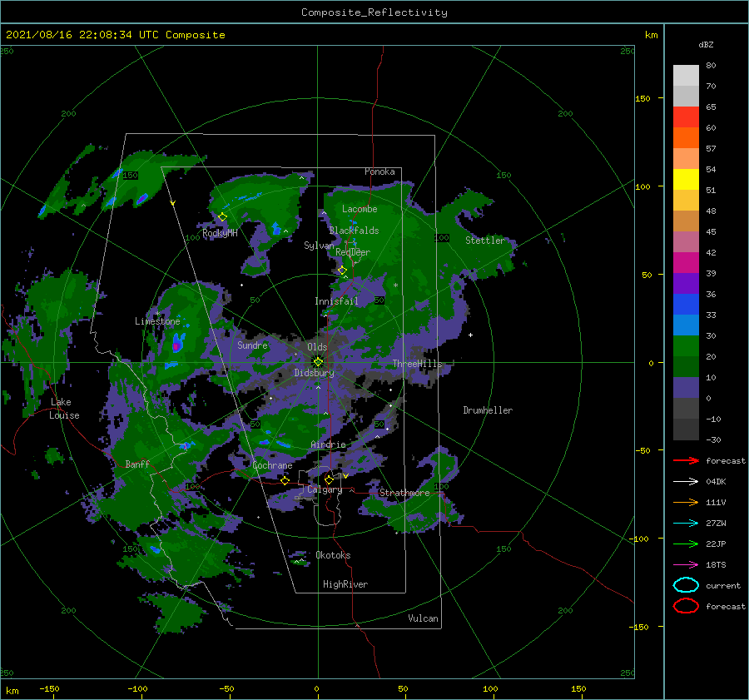
Task: Click the Okotoks town label
Action: point(333,555)
